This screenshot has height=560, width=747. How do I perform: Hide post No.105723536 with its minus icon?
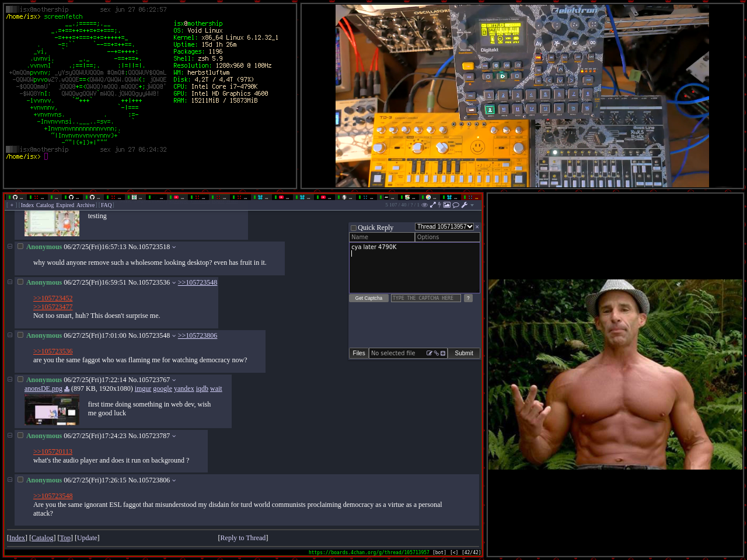(x=9, y=282)
